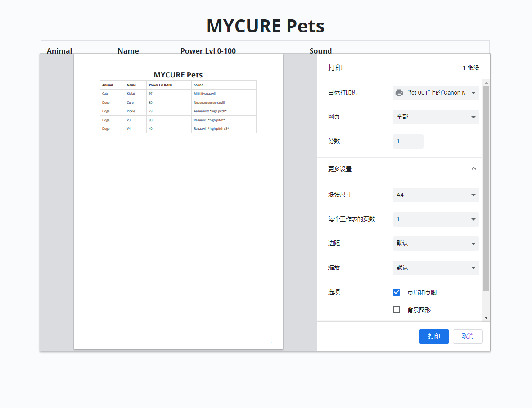The height and width of the screenshot is (408, 532).
Task: Click the Power Lvl 0-100 column header behind dialog
Action: [x=208, y=50]
